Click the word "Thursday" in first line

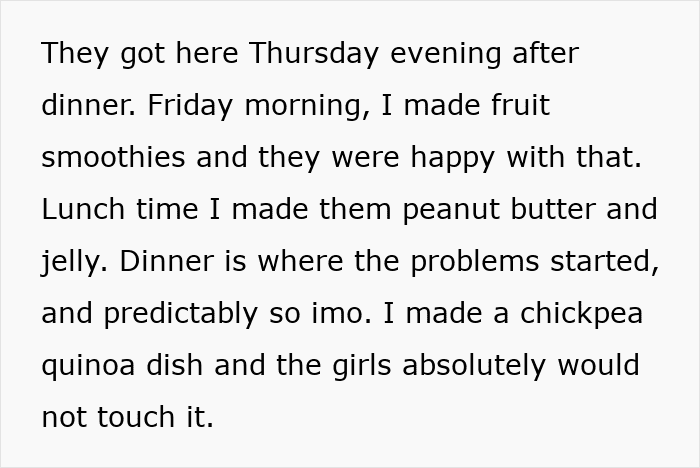tap(314, 54)
